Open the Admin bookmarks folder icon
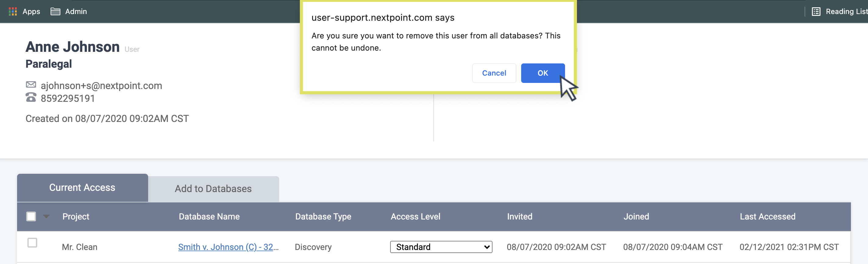This screenshot has width=868, height=264. (55, 12)
